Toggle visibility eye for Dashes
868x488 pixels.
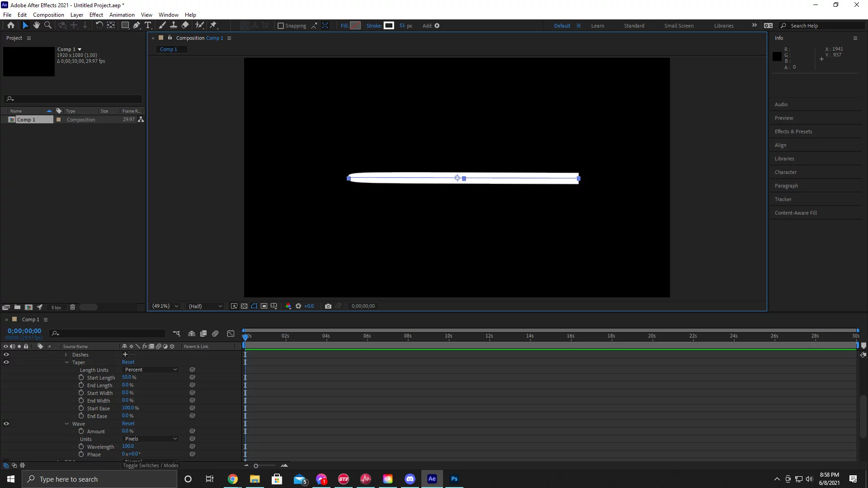pos(6,355)
